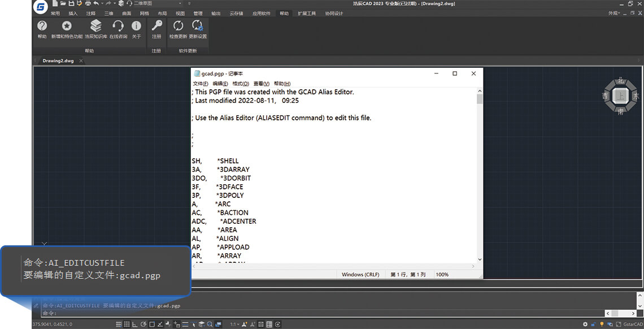Click the Redo arrow in quick access toolbar

(x=108, y=3)
